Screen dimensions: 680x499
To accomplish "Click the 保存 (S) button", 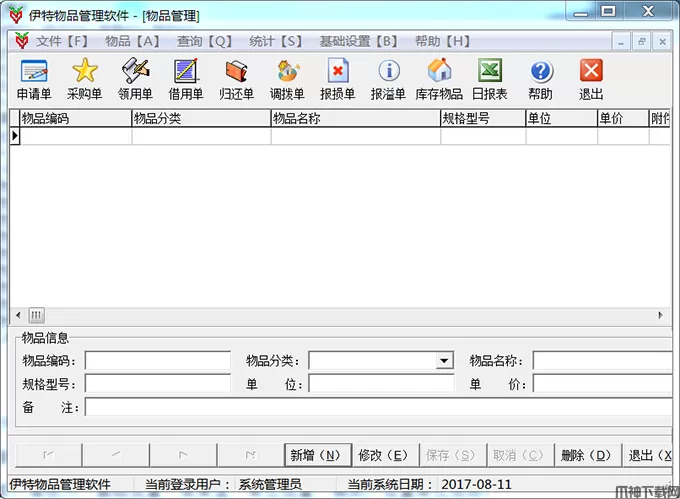I will click(453, 455).
